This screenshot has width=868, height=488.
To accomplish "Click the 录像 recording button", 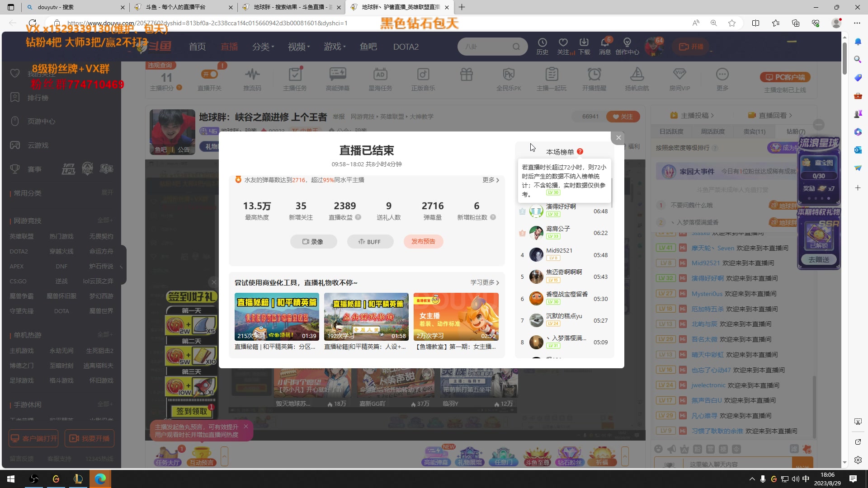I will (313, 242).
